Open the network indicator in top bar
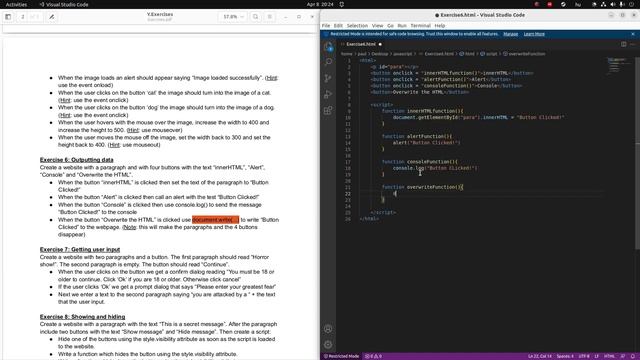The image size is (640, 360). [603, 4]
